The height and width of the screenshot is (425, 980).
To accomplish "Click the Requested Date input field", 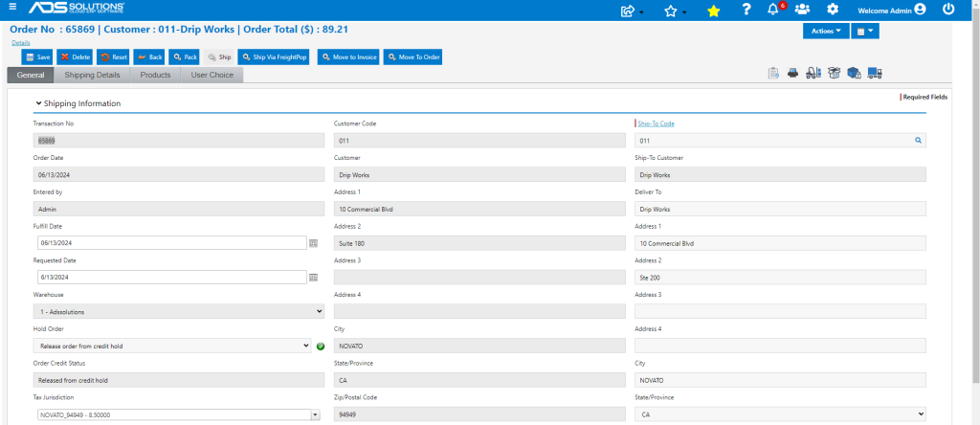I will click(171, 277).
